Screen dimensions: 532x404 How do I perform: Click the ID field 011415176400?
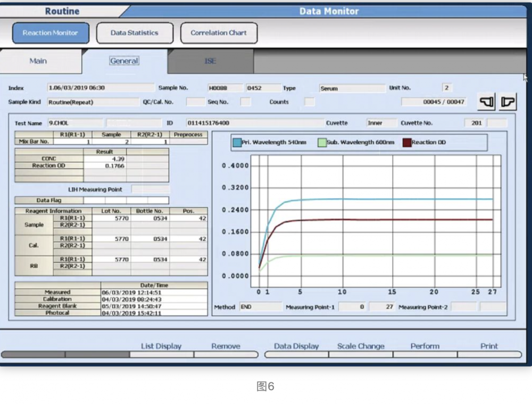(x=254, y=123)
